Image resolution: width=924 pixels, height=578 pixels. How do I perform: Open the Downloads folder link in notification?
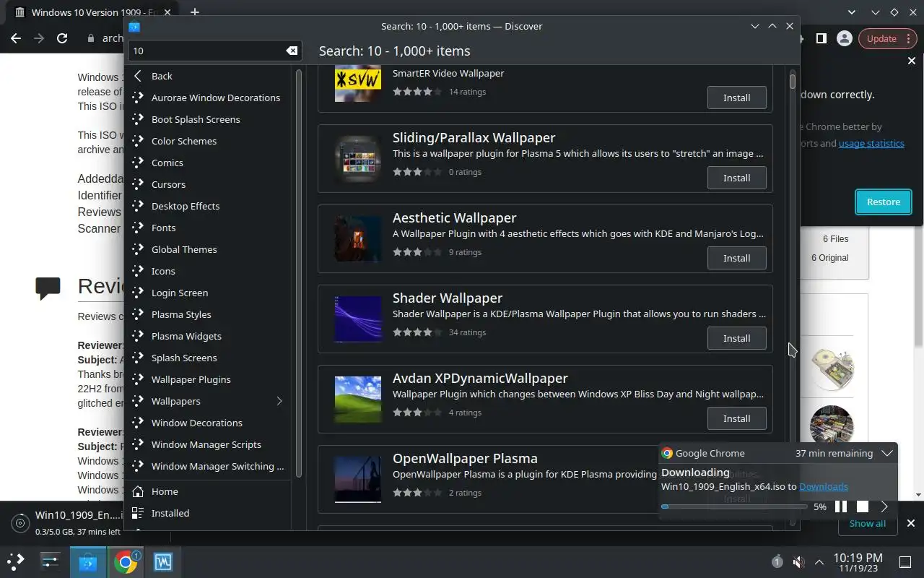(823, 486)
